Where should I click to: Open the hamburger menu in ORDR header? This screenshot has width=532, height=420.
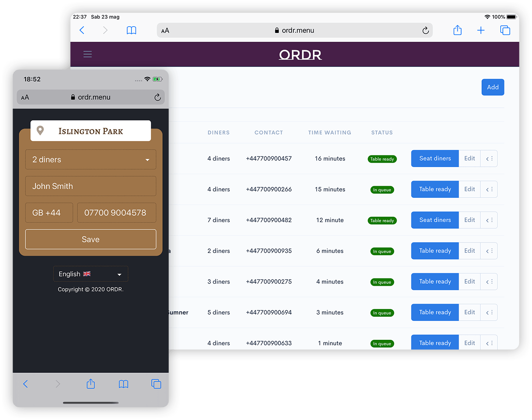pyautogui.click(x=88, y=54)
